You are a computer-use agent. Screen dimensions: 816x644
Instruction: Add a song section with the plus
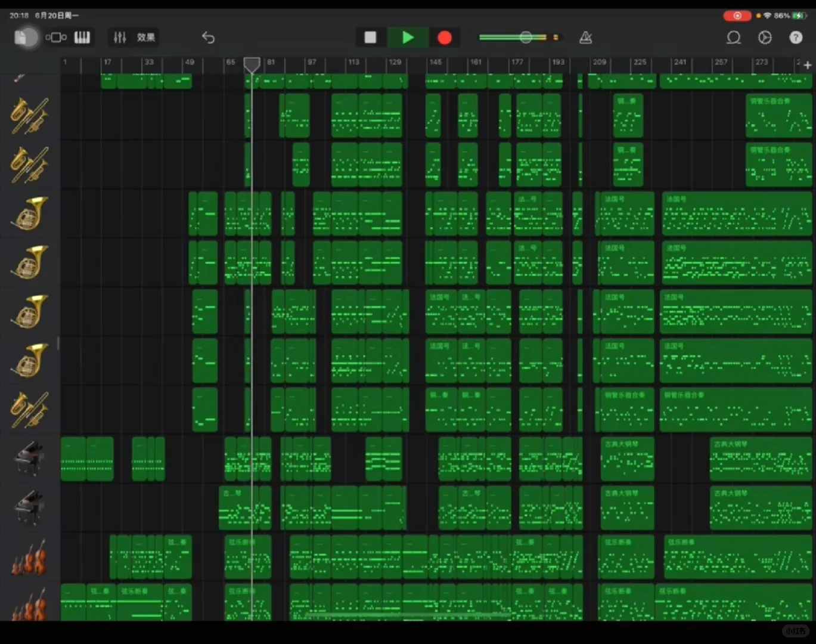point(808,65)
